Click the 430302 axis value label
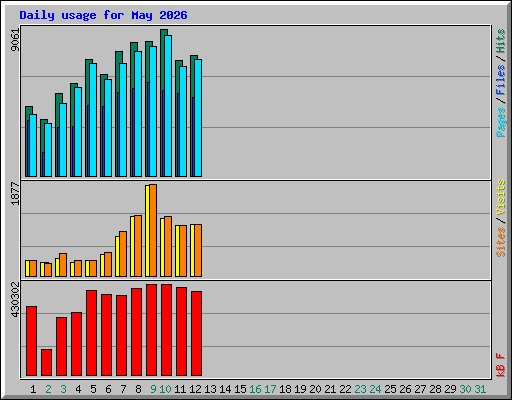The height and width of the screenshot is (400, 512). (15, 299)
